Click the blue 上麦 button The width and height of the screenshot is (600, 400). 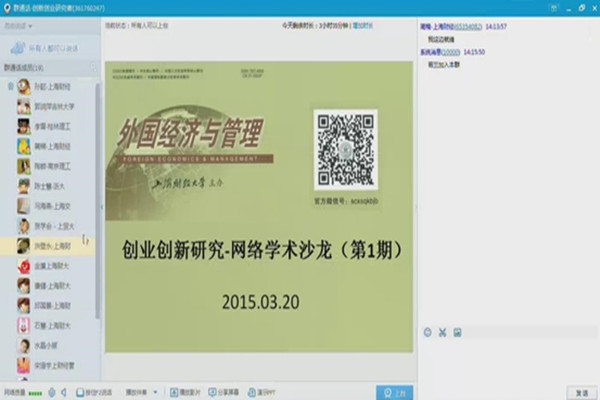point(395,393)
